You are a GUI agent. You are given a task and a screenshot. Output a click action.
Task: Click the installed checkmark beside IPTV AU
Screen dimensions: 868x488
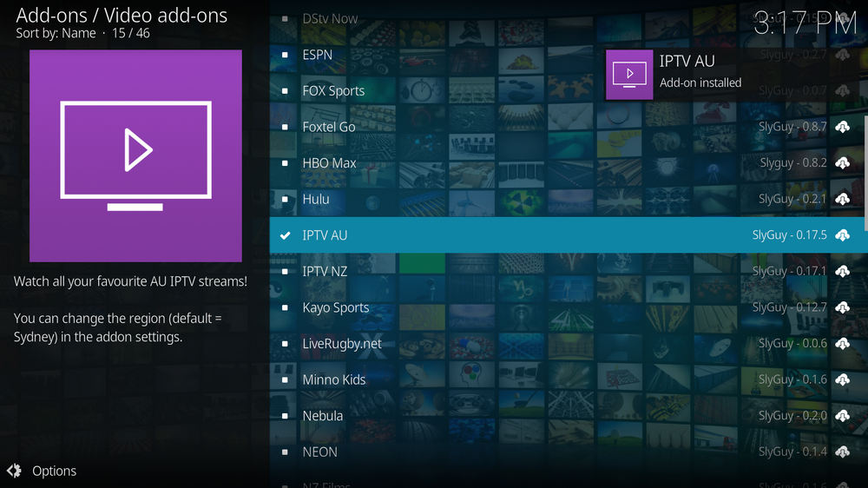click(x=285, y=235)
